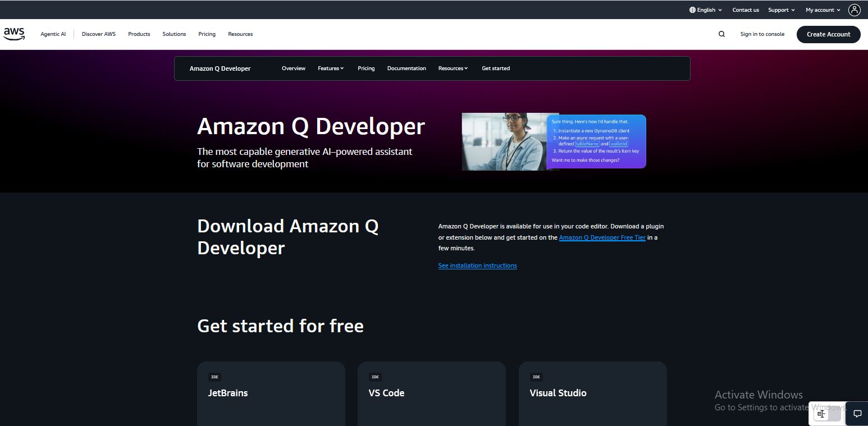Click the account profile icon
The width and height of the screenshot is (868, 426).
click(x=855, y=10)
